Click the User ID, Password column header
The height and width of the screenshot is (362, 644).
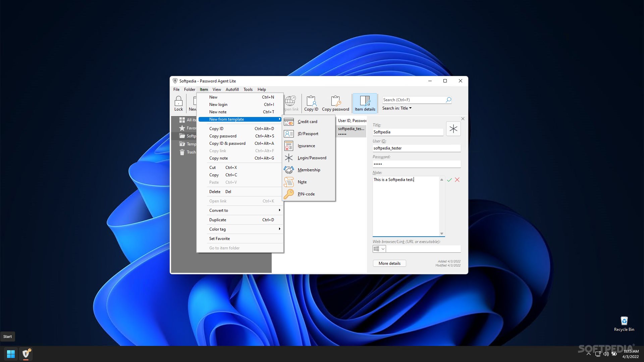click(x=352, y=121)
